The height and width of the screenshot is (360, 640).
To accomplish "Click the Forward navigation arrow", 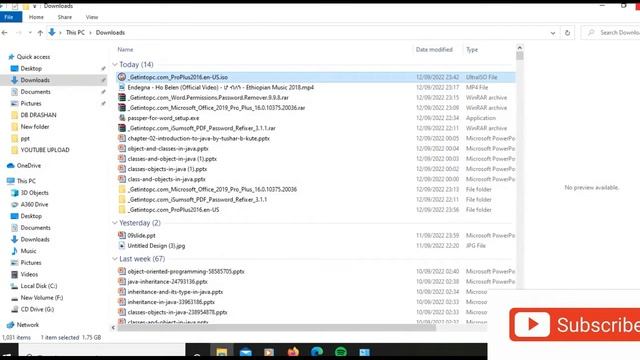I will pyautogui.click(x=18, y=33).
